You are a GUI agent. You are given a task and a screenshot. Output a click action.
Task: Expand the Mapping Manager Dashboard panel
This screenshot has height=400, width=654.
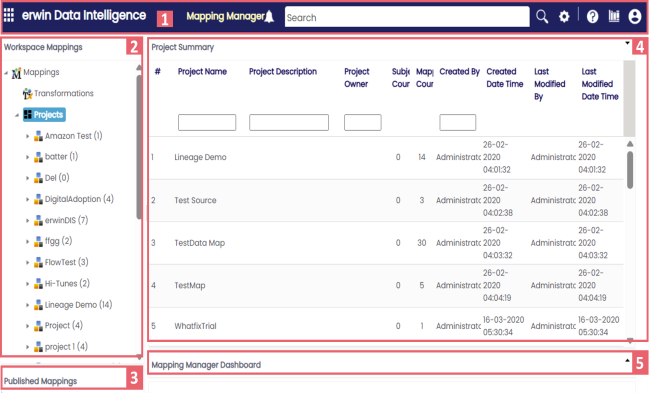tap(627, 359)
